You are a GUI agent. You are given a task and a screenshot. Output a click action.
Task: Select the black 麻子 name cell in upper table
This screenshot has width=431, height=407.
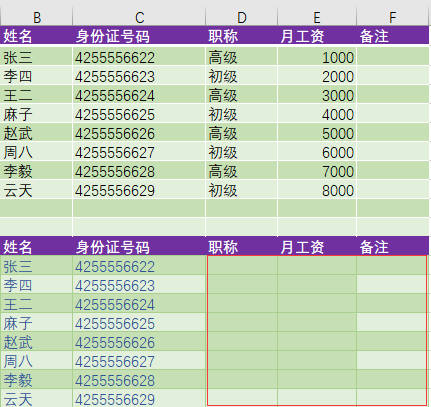[x=36, y=114]
